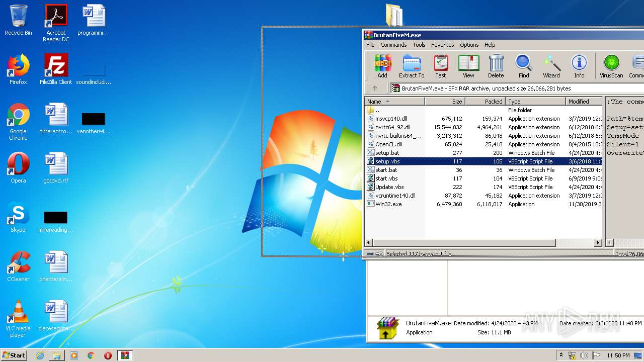Select start.vbs in the file list
Viewport: 644px width, 362px height.
pos(484,178)
